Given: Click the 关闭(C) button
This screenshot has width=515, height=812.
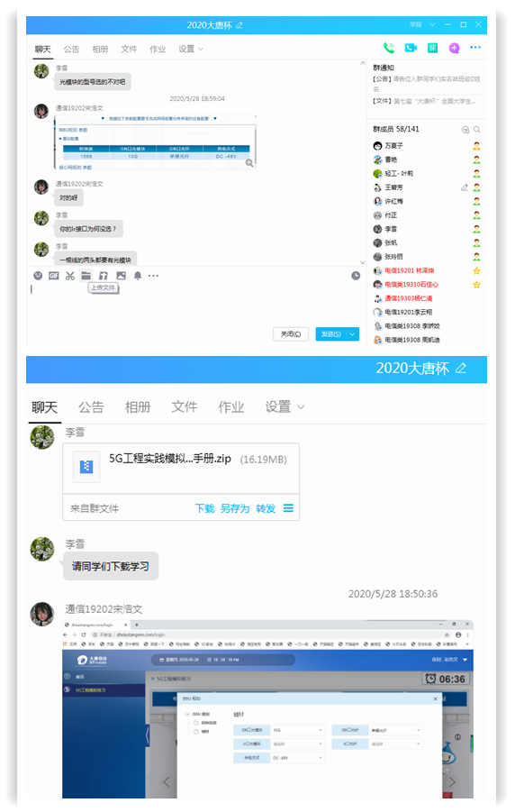Looking at the screenshot, I should click(291, 334).
